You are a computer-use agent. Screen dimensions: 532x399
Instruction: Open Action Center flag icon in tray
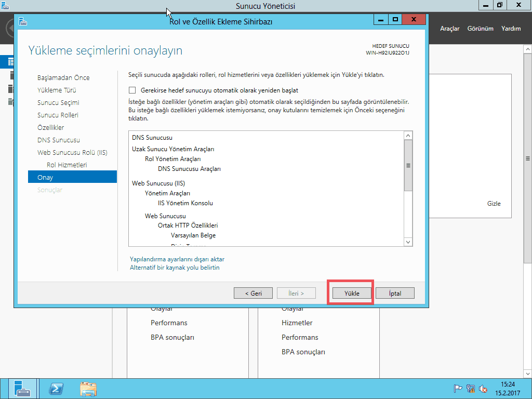[458, 389]
